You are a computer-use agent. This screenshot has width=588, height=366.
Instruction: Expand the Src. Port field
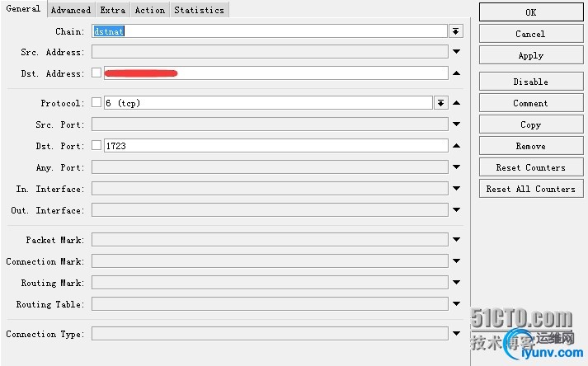pyautogui.click(x=456, y=124)
